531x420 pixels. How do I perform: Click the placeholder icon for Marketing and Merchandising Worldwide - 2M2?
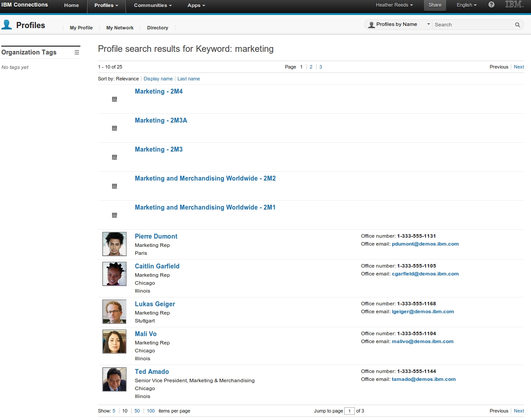coord(114,186)
